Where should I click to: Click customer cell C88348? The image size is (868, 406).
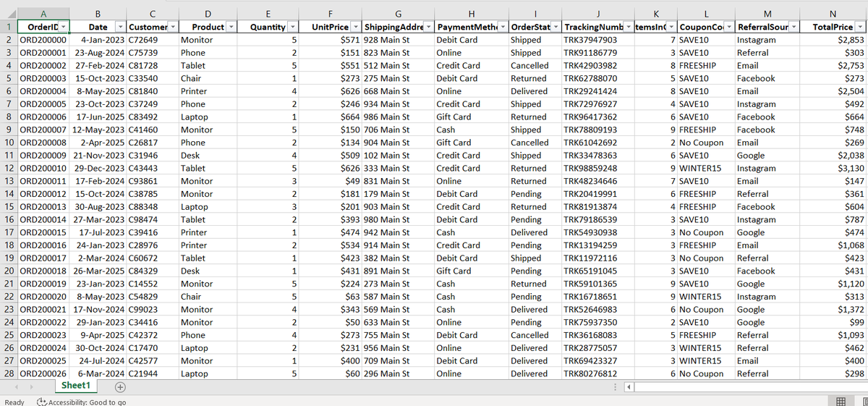click(x=153, y=207)
